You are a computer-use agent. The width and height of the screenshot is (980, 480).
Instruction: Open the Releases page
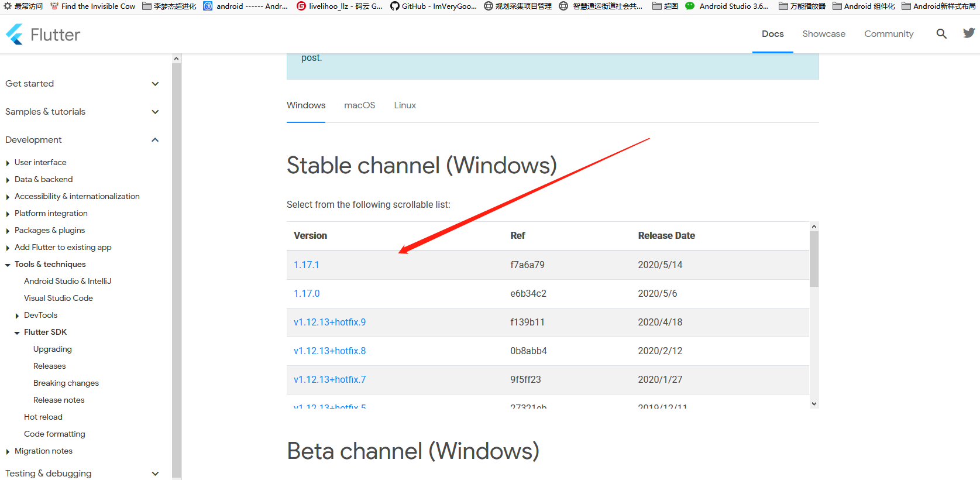coord(50,366)
